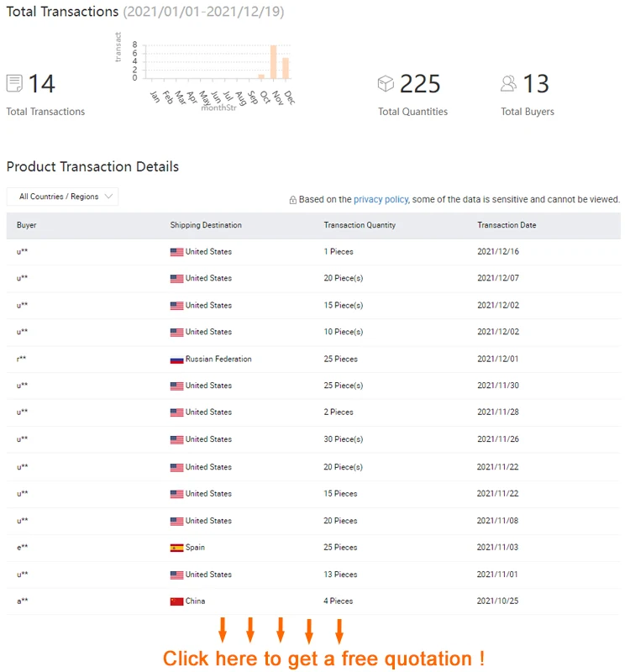
Task: Open the privacy policy link
Action: coord(381,199)
